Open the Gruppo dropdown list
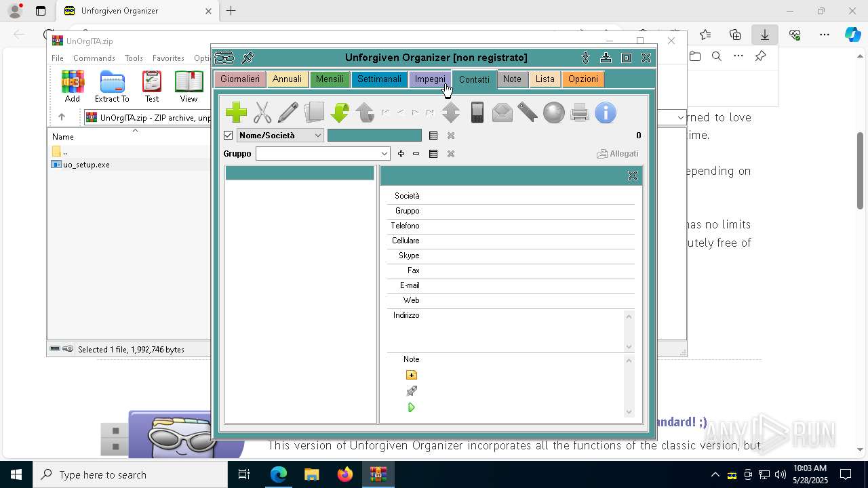Image resolution: width=868 pixels, height=488 pixels. click(x=384, y=154)
